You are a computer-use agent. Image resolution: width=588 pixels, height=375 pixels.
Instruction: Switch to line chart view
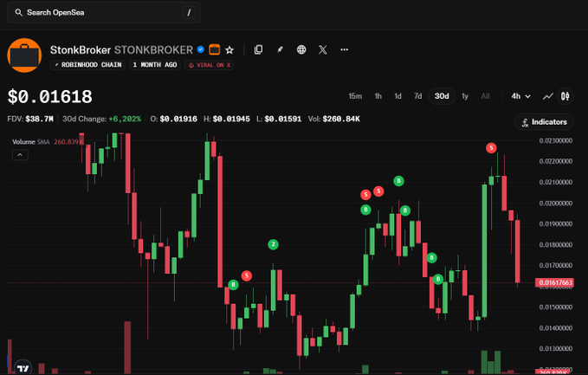coord(548,96)
